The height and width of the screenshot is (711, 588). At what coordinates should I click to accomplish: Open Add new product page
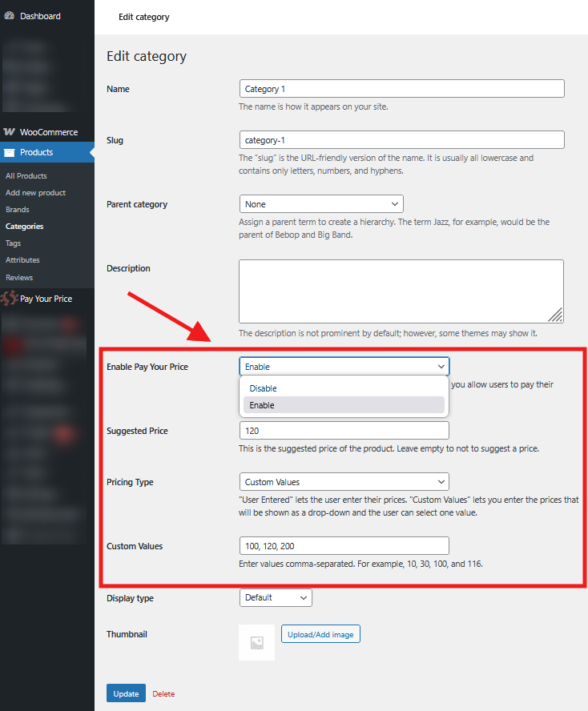35,193
